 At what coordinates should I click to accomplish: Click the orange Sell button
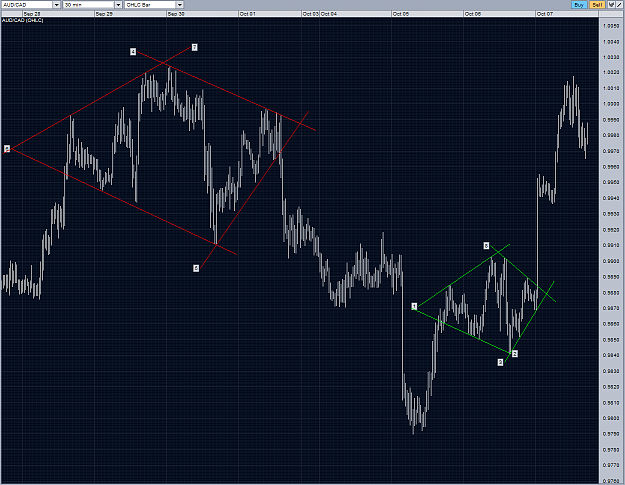point(597,5)
